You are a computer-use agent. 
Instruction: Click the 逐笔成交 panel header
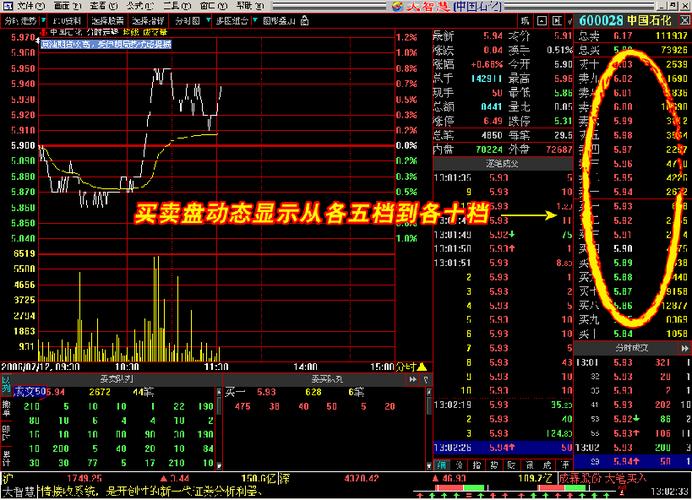[502, 161]
